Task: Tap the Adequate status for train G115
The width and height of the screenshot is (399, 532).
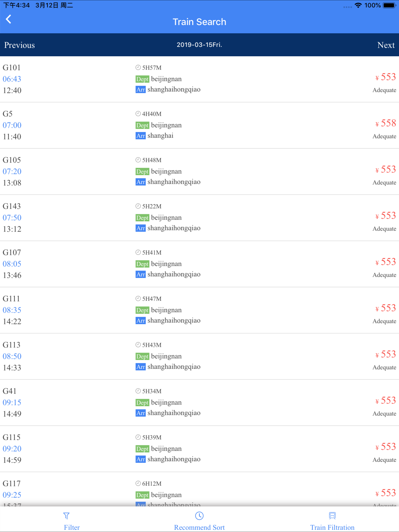Action: tap(384, 460)
